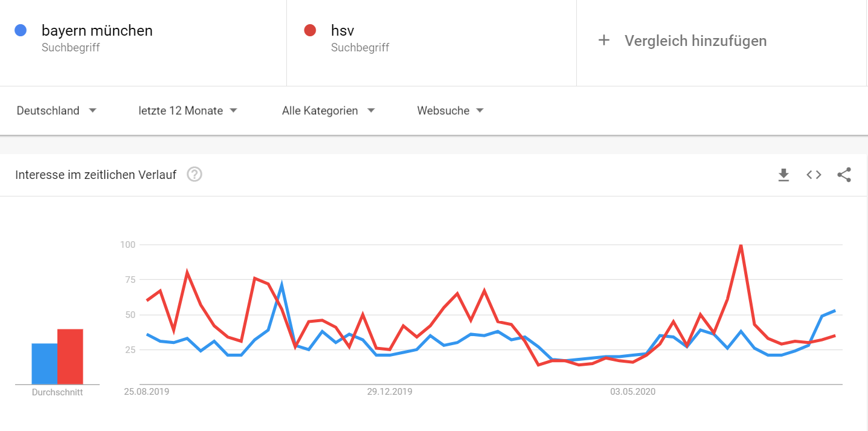
Task: Download the chart data as CSV
Action: coord(783,175)
